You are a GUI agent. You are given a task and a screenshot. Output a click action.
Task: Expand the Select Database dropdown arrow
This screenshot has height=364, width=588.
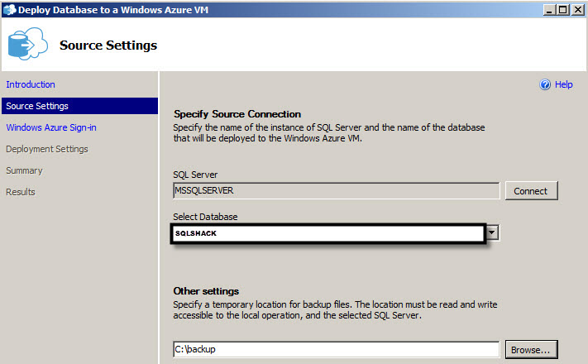pos(493,232)
